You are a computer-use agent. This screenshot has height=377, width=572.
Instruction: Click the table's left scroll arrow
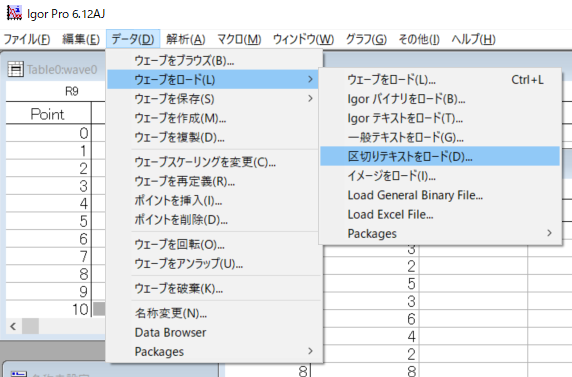pos(13,326)
